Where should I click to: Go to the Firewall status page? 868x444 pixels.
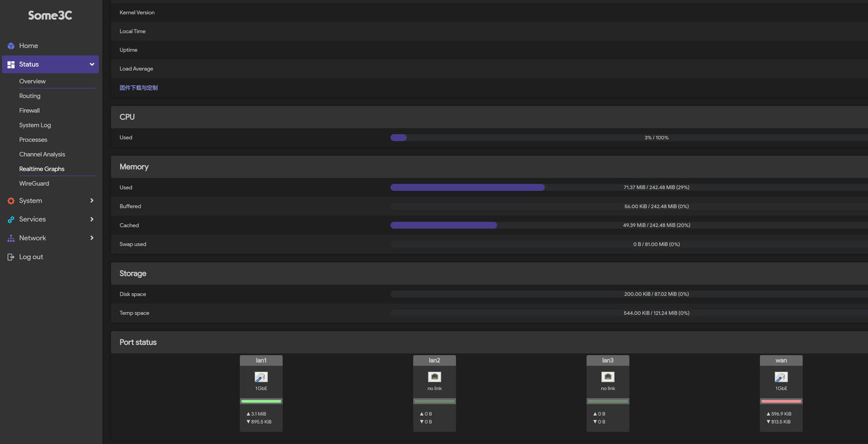[29, 111]
